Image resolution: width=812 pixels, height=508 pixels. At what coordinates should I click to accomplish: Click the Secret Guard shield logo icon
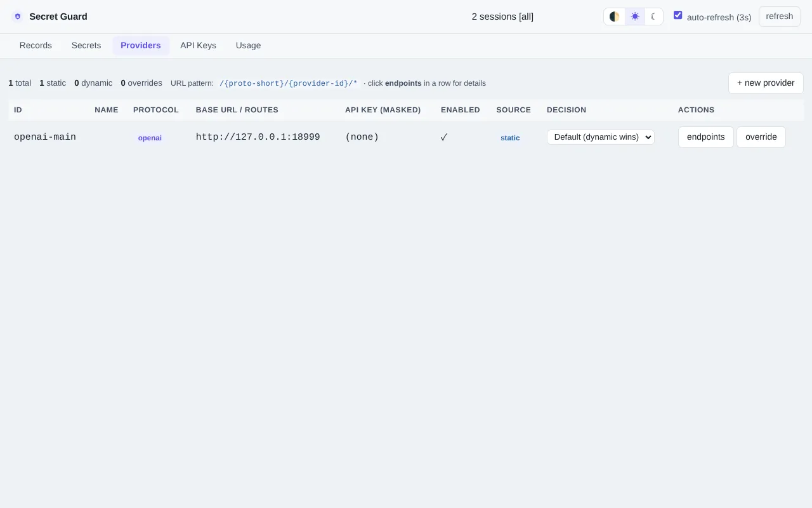pos(18,17)
